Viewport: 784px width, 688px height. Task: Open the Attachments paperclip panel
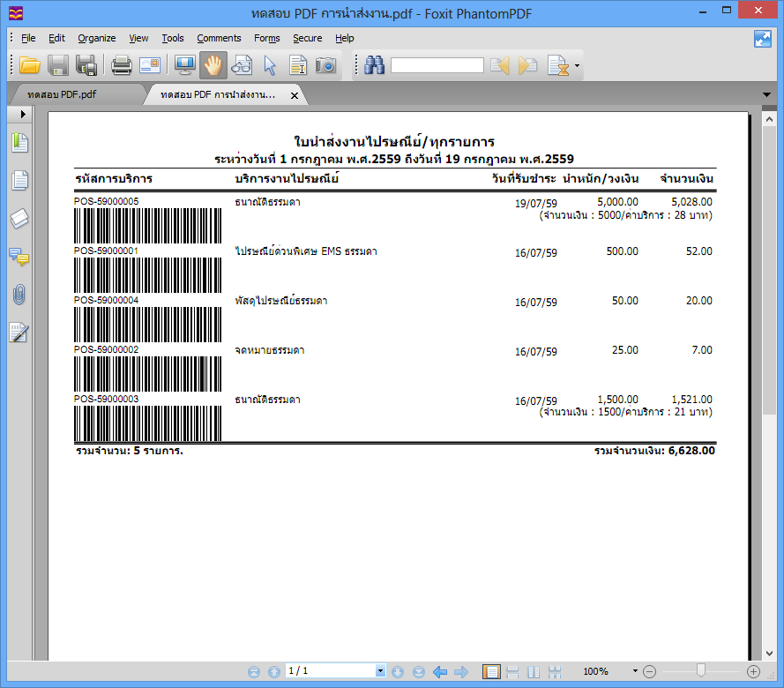[19, 295]
